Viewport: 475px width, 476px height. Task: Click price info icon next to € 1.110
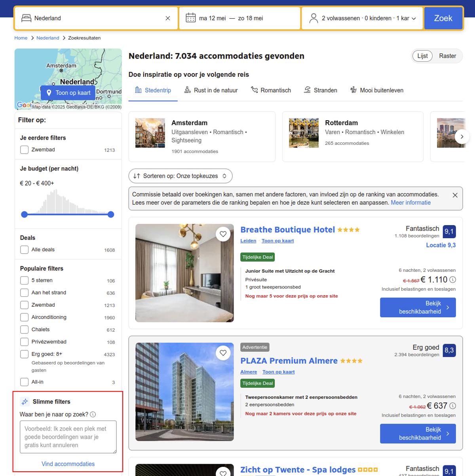pos(453,280)
